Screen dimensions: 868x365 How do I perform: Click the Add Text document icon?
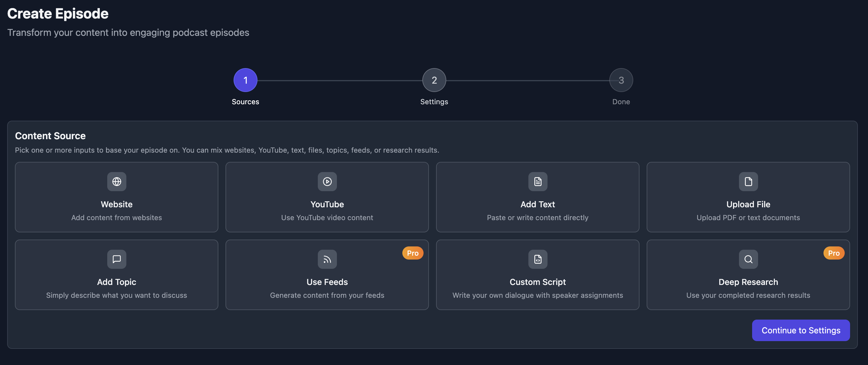(537, 181)
